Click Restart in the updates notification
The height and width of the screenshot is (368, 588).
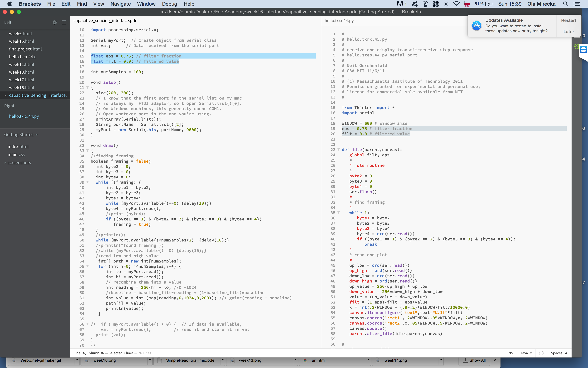[568, 21]
